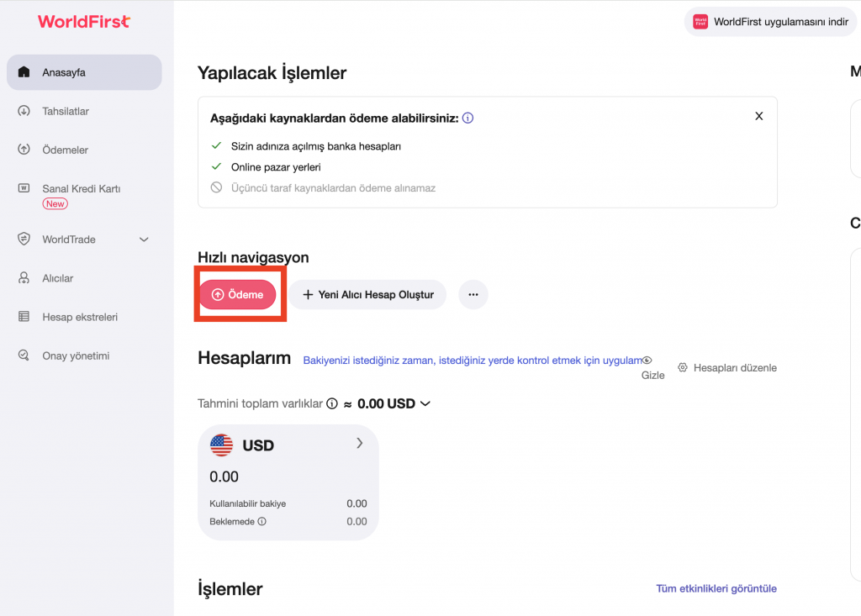This screenshot has width=861, height=616.
Task: Click the WorldFirst logo
Action: coord(84,21)
